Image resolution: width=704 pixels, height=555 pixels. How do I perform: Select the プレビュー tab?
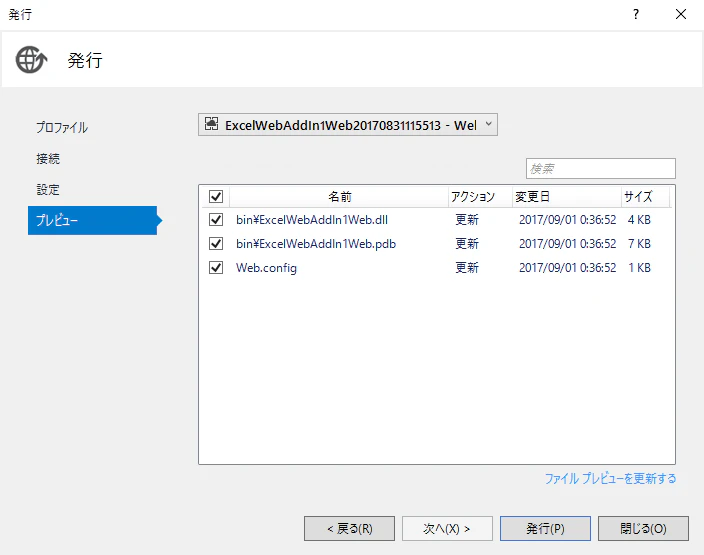(92, 220)
